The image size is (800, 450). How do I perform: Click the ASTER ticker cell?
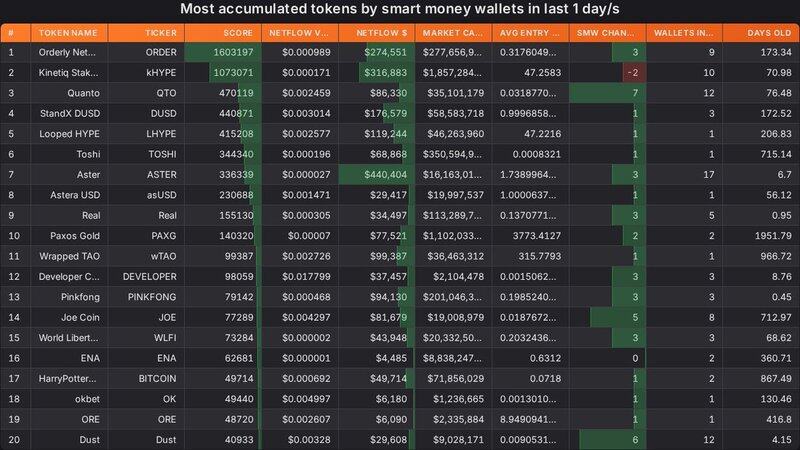pyautogui.click(x=146, y=174)
